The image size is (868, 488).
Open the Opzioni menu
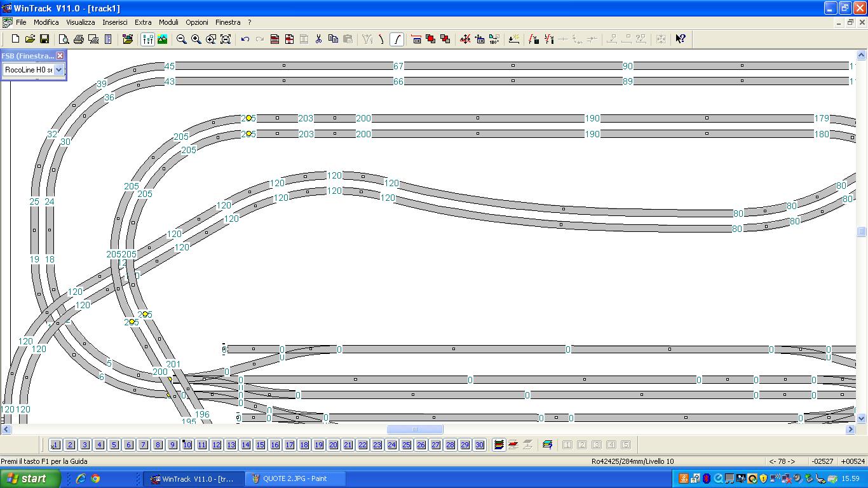197,22
